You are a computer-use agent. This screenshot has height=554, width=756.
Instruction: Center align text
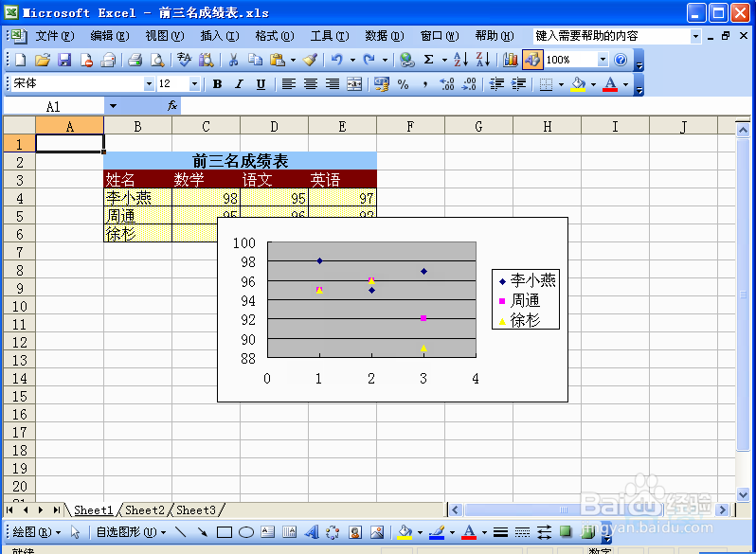pyautogui.click(x=311, y=84)
